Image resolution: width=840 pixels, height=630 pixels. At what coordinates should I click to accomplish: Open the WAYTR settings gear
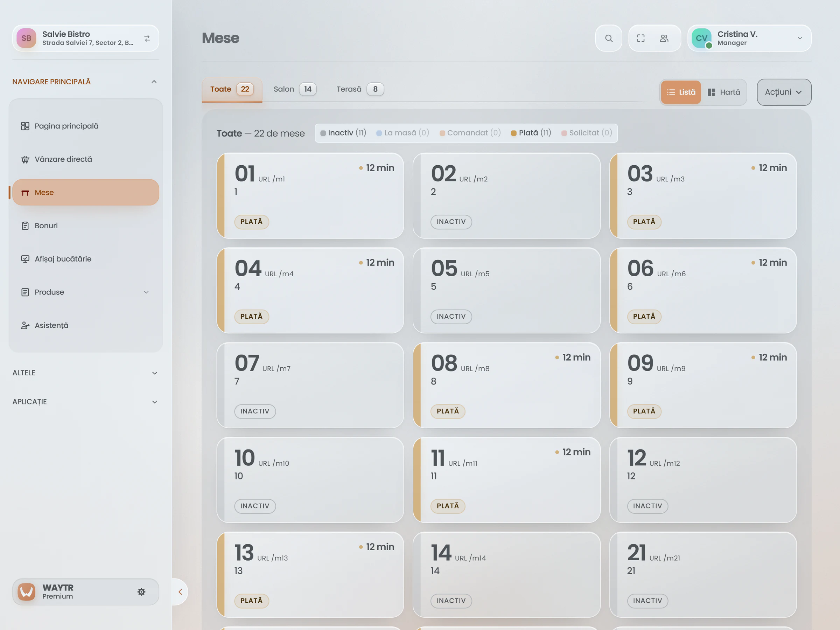(141, 591)
